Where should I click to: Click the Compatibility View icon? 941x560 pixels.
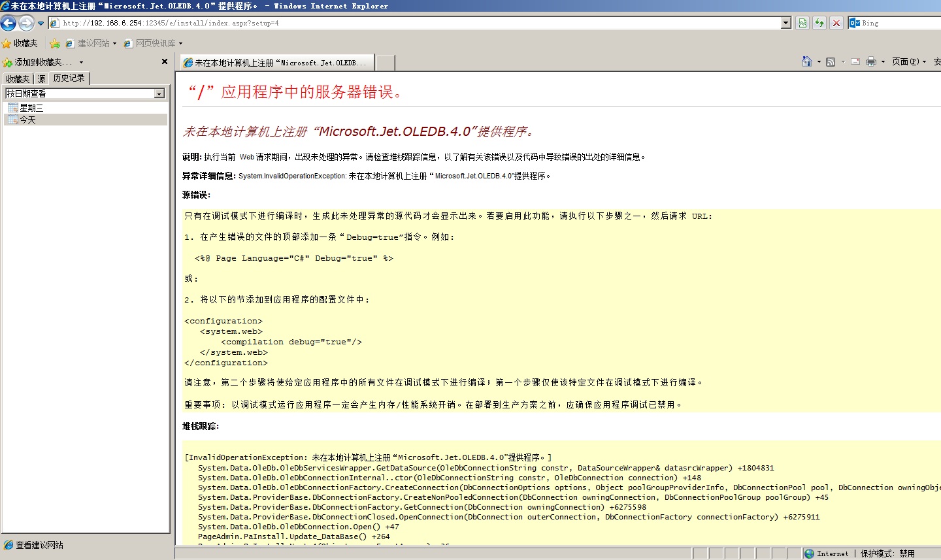802,23
